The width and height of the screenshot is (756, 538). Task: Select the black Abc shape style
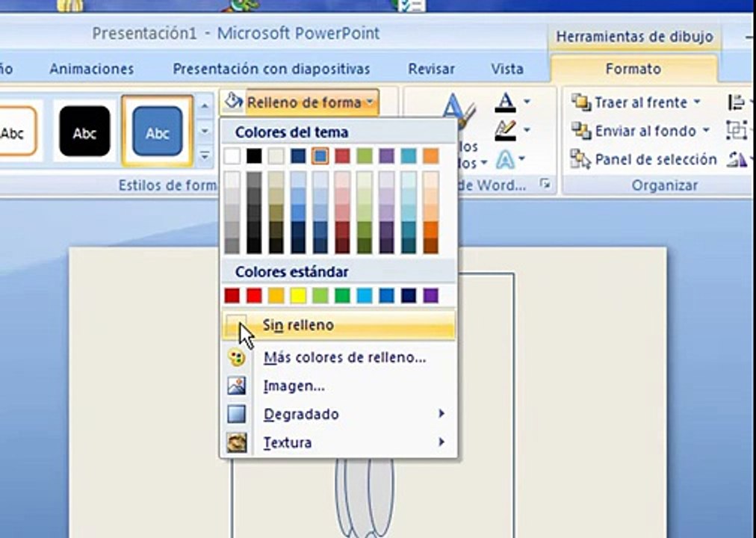point(84,132)
